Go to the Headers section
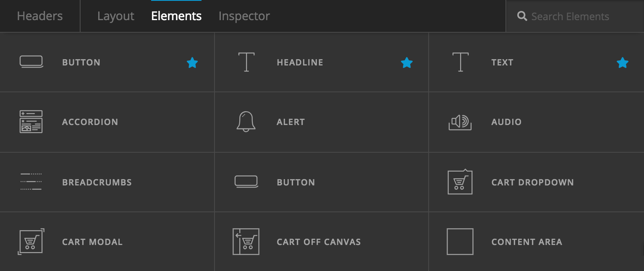644x271 pixels. point(40,16)
